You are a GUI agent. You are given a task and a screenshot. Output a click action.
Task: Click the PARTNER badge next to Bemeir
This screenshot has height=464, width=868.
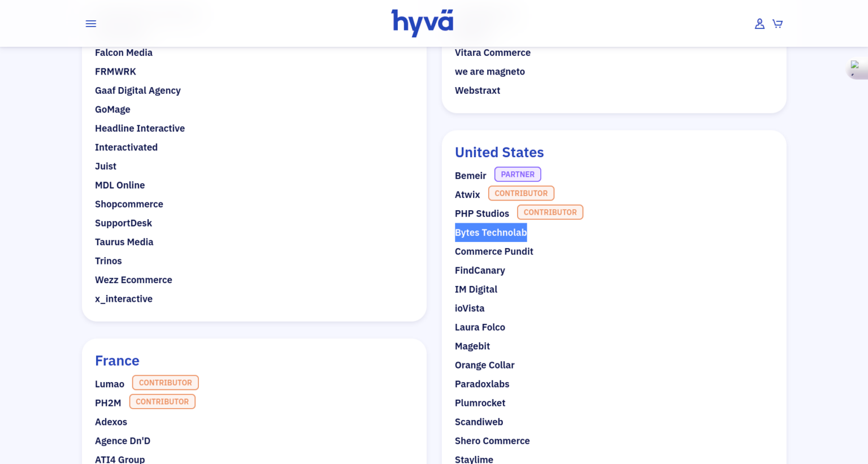tap(517, 174)
